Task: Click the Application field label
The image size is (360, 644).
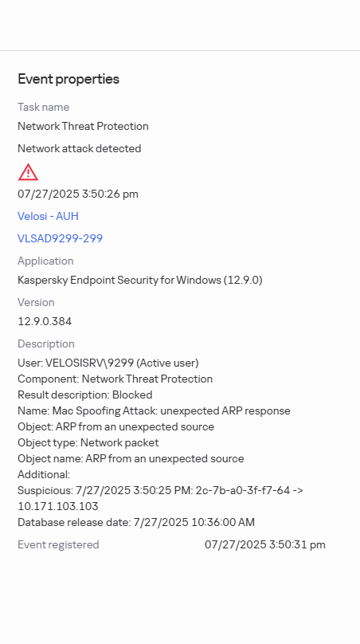Action: click(45, 261)
